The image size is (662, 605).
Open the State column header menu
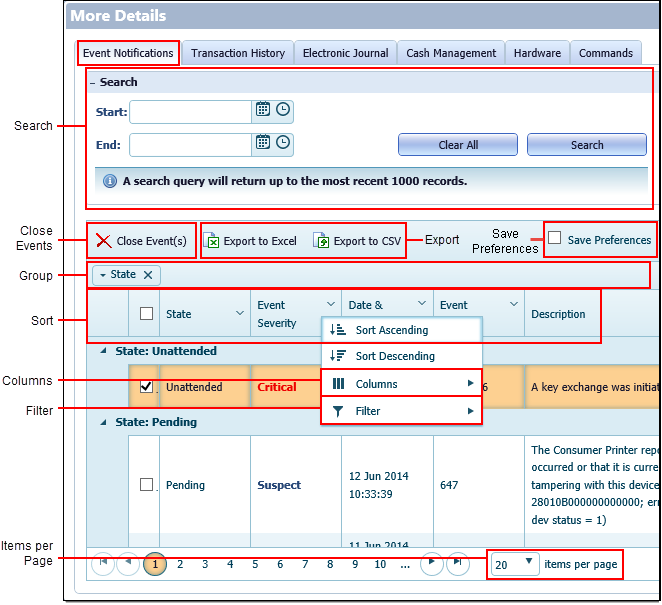pyautogui.click(x=240, y=313)
